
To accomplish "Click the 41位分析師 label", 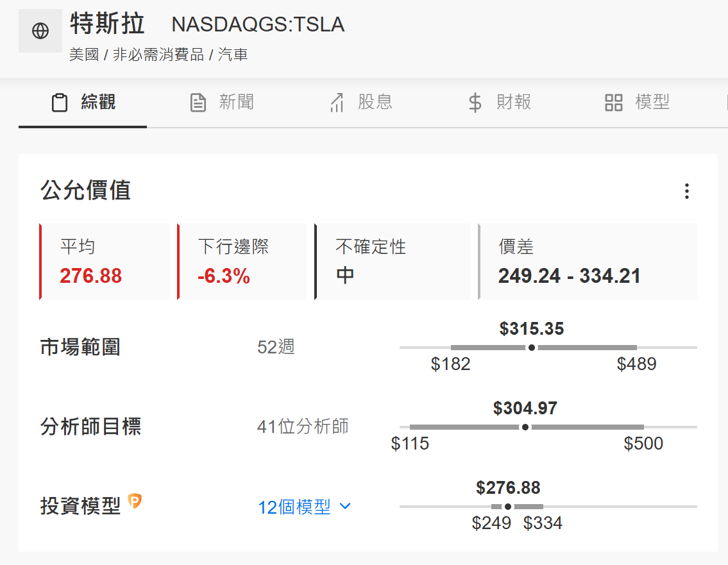I will [x=303, y=426].
